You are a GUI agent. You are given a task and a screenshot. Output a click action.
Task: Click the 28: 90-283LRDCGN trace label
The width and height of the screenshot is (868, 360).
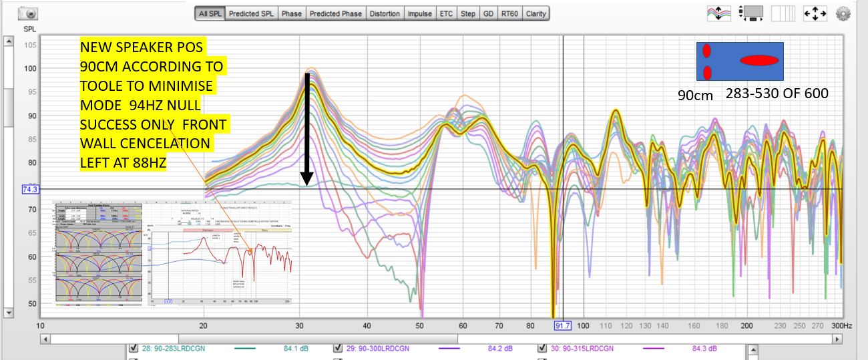173,349
